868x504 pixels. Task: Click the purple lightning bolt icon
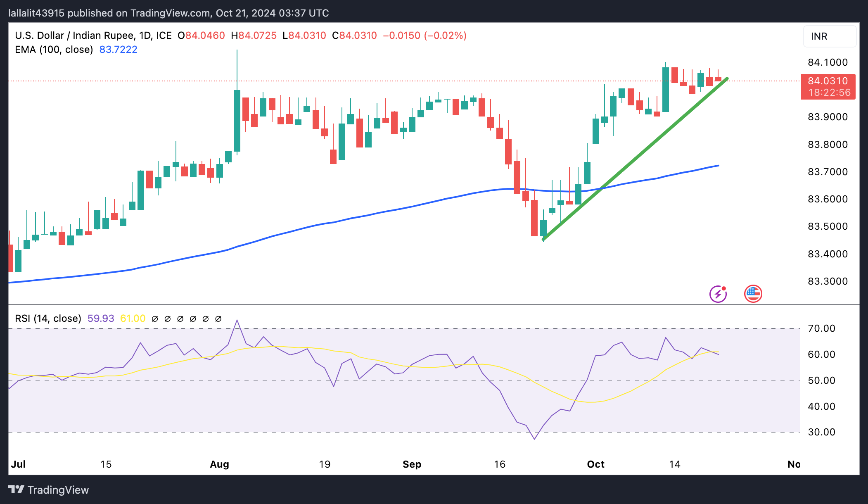coord(718,294)
